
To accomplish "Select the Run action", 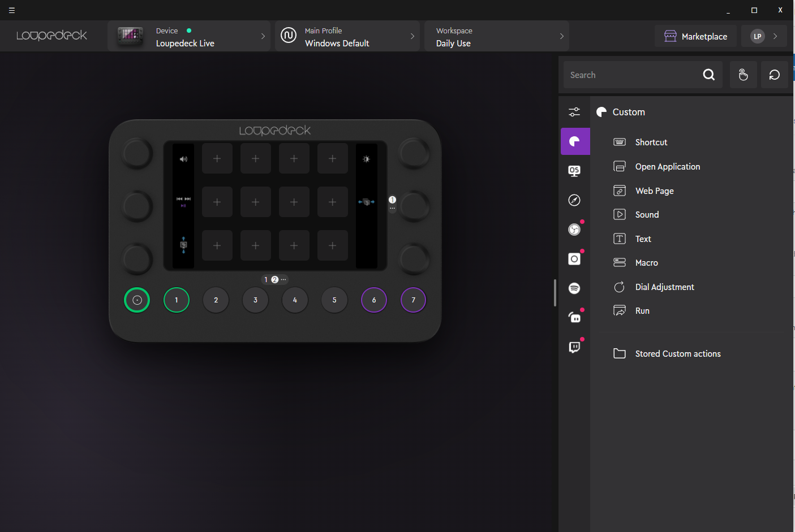I will coord(642,311).
